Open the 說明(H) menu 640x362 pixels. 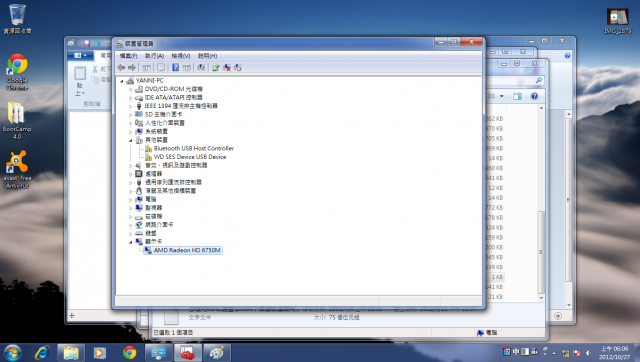pyautogui.click(x=207, y=56)
